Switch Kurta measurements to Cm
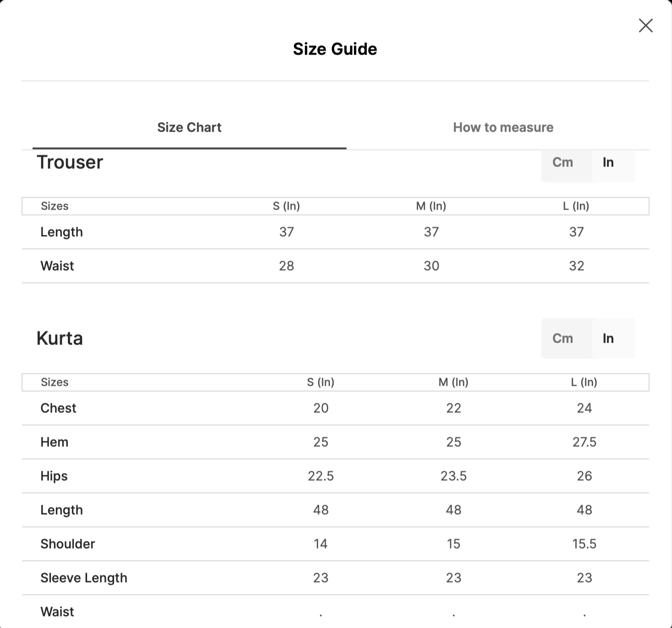 coord(562,339)
